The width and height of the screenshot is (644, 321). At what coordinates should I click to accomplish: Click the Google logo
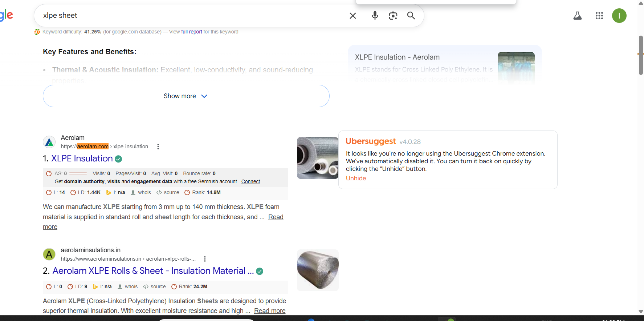(6, 15)
